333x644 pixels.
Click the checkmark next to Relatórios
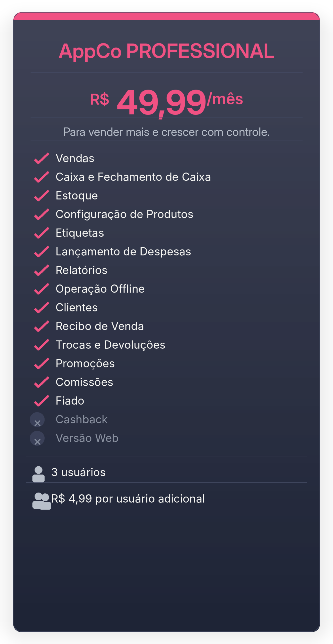41,270
